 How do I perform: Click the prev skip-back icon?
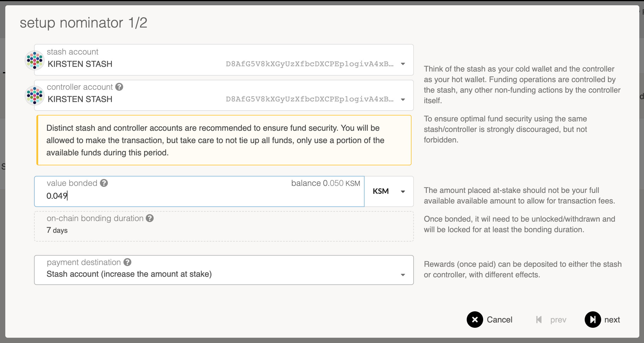click(539, 320)
